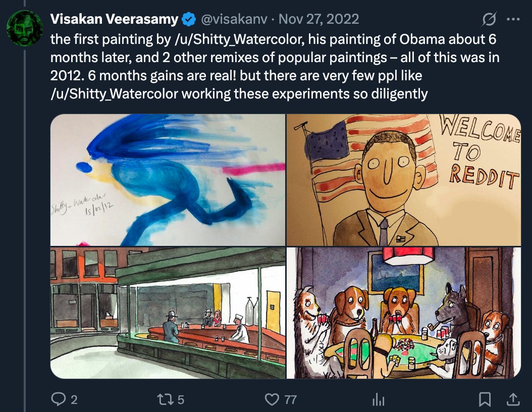Open the three-dot more options menu
The height and width of the screenshot is (412, 532).
pos(513,19)
